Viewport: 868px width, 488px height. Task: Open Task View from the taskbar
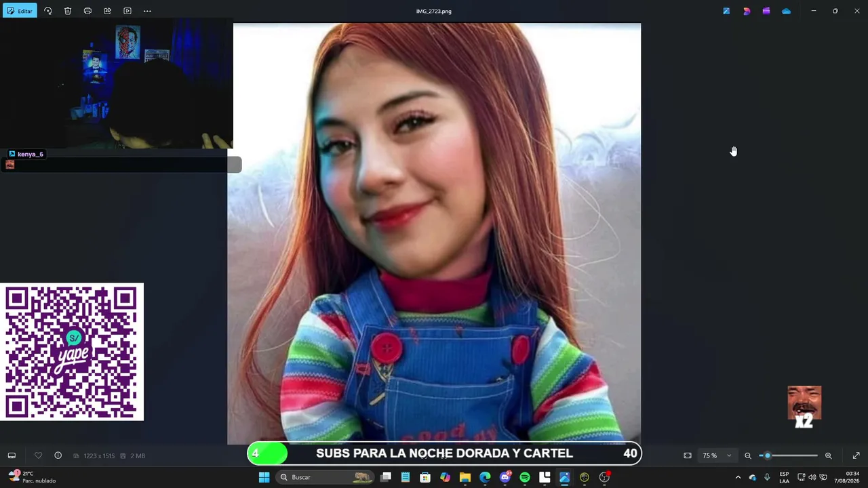(x=386, y=477)
